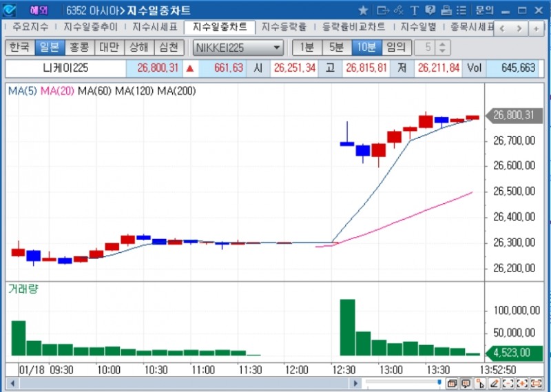Click the zoom in plus icon
Image resolution: width=551 pixels, height=392 pixels.
(x=522, y=383)
